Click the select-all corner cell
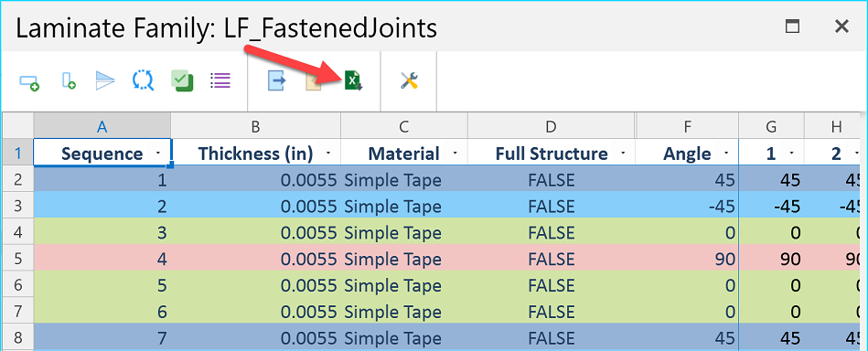The height and width of the screenshot is (351, 868). pos(17,126)
